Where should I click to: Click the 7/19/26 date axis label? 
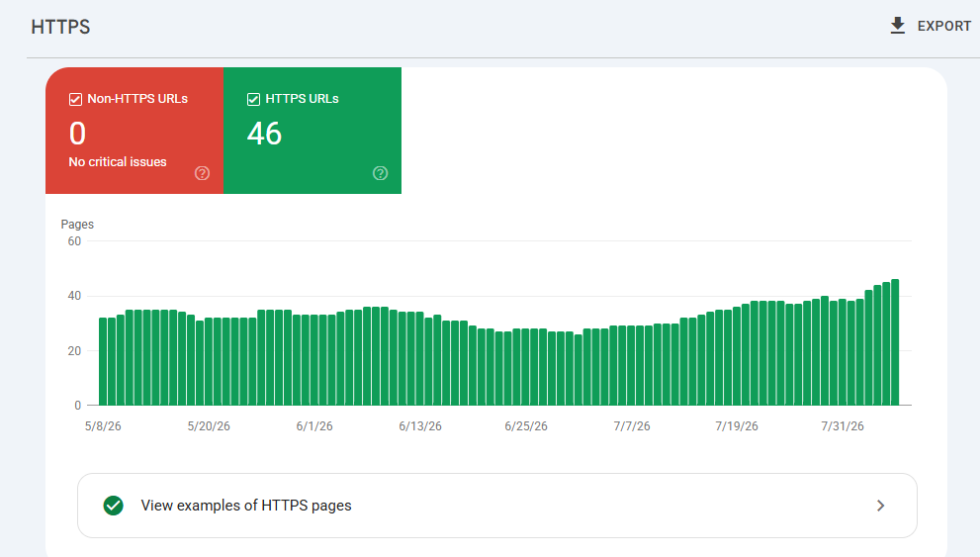(737, 426)
